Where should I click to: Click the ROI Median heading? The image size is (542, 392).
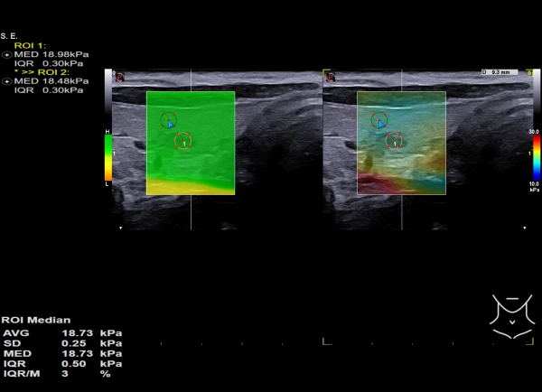coord(30,322)
